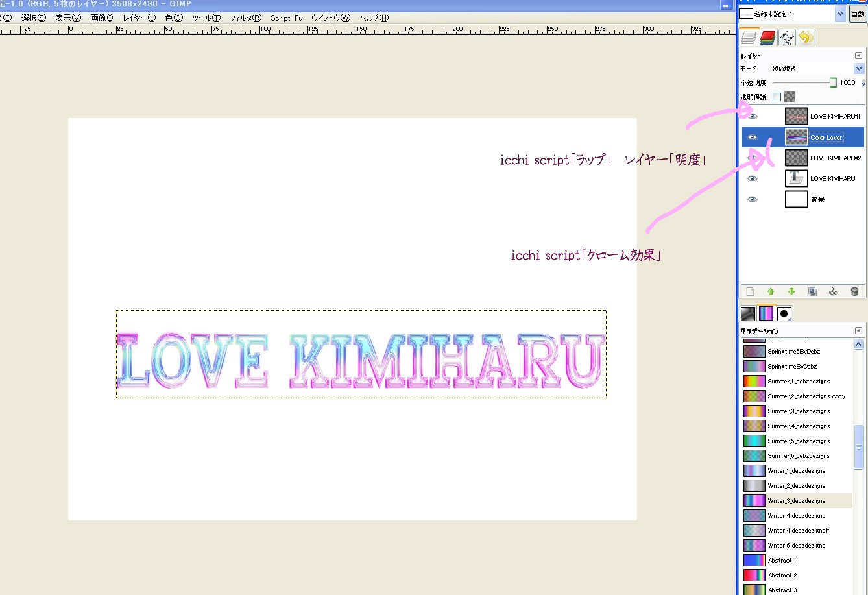Choose the Summer_1_debzdezigns gradient
868x595 pixels.
[797, 382]
